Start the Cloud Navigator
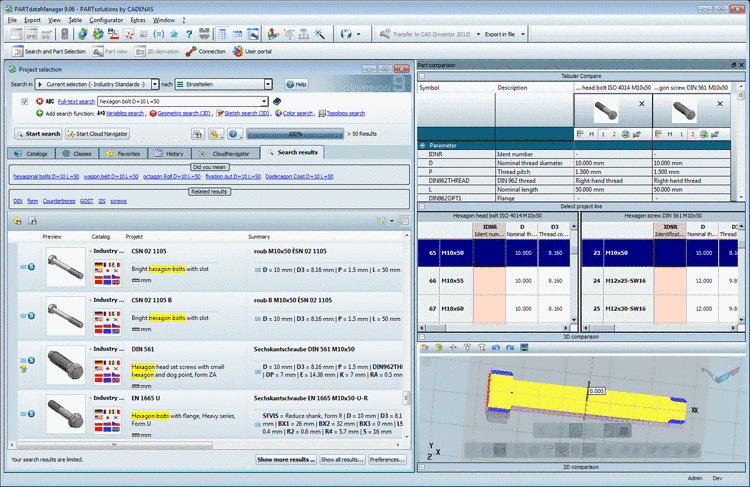 pos(98,133)
